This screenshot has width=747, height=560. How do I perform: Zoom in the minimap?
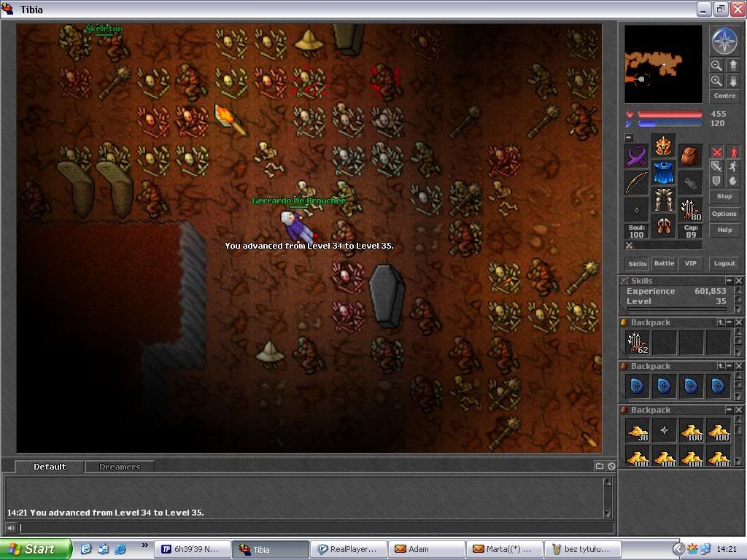point(716,81)
